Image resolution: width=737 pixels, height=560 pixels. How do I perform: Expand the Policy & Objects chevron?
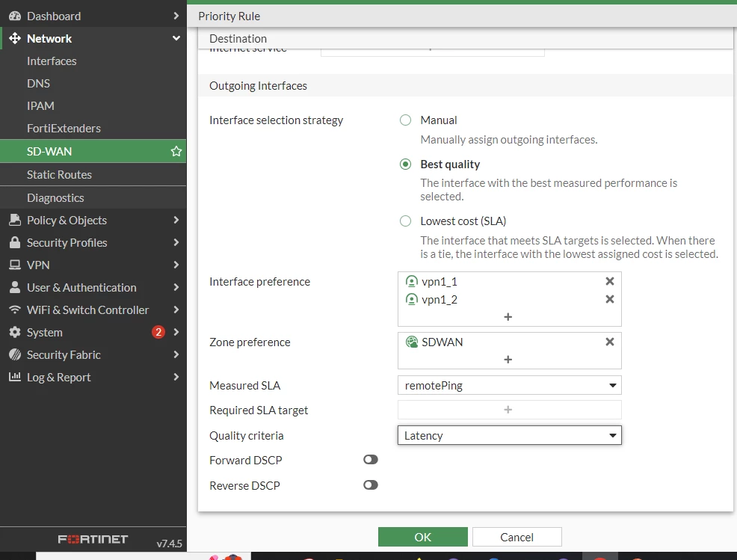pyautogui.click(x=176, y=220)
